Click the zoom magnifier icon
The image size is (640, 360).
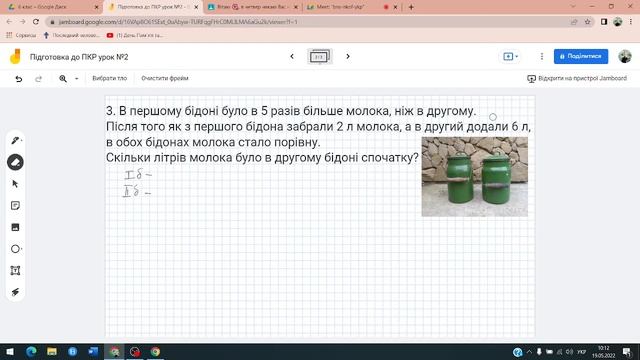coord(63,78)
